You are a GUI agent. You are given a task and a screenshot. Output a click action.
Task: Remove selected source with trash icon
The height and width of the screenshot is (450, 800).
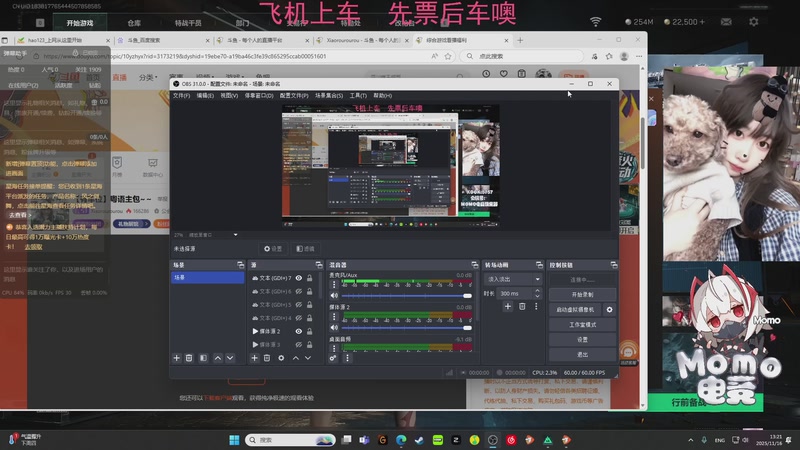point(267,358)
